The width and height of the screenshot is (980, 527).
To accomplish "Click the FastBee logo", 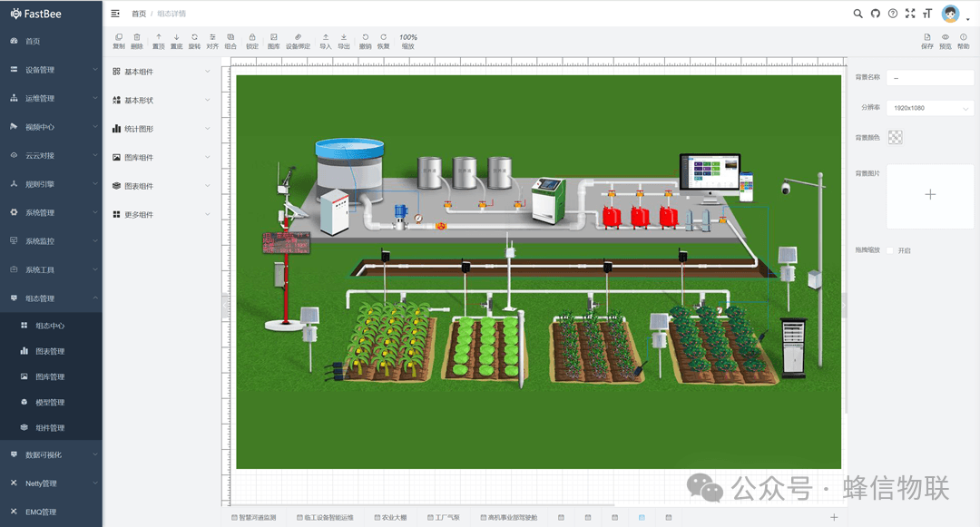I will (x=36, y=14).
